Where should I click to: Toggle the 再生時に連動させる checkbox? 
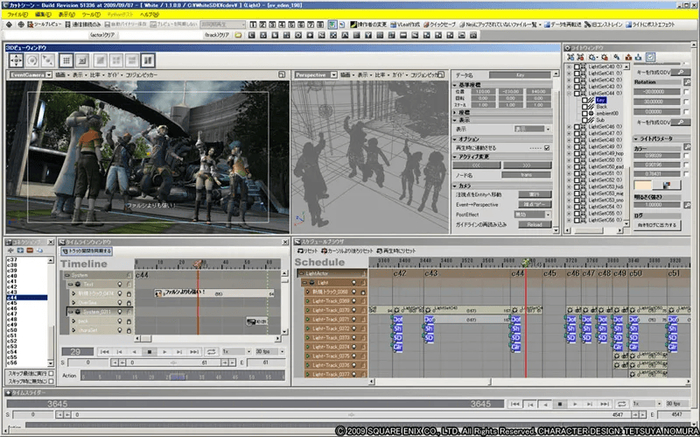point(546,147)
